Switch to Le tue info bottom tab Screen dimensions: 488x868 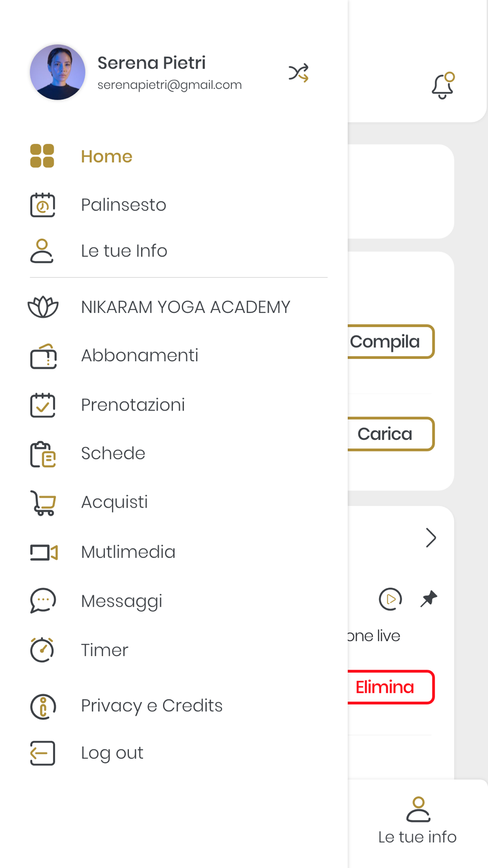418,821
